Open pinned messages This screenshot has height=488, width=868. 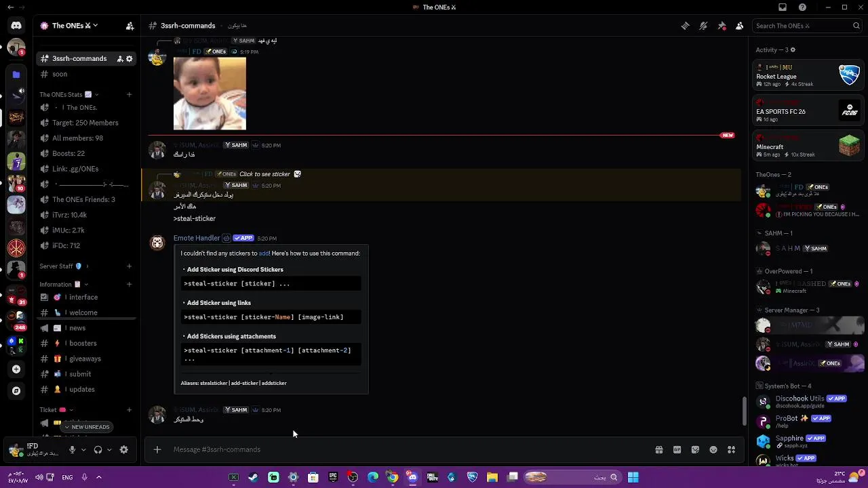(x=722, y=26)
